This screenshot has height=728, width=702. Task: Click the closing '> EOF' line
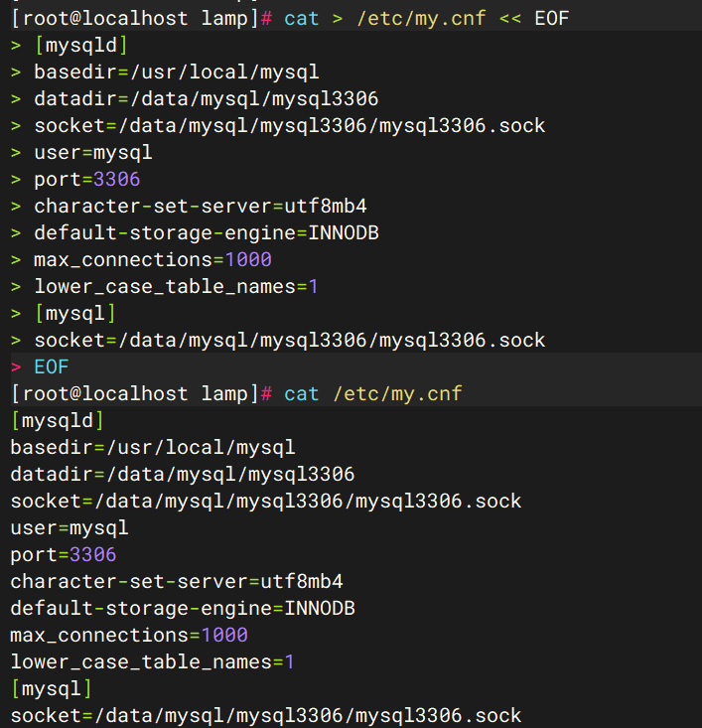(x=40, y=367)
